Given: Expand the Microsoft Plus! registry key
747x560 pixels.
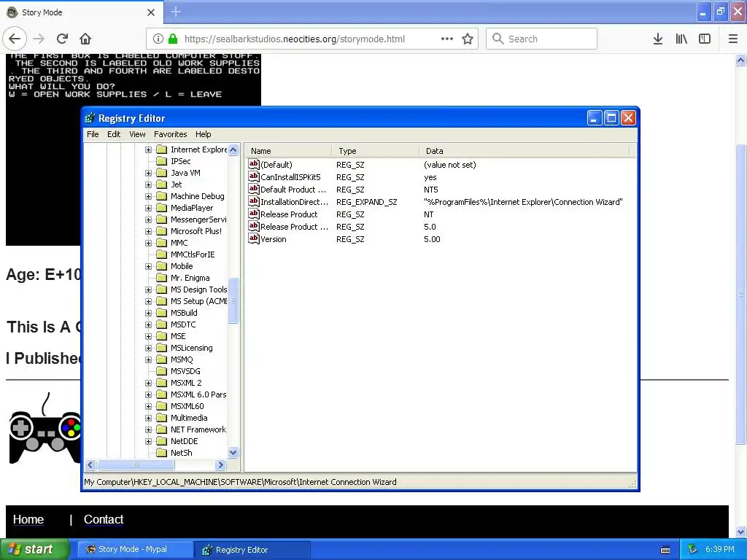Looking at the screenshot, I should [148, 231].
